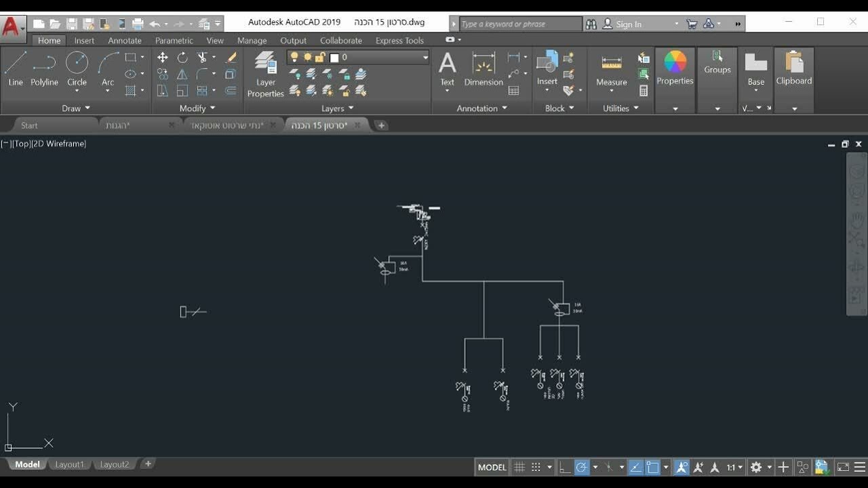The width and height of the screenshot is (868, 488).
Task: Switch to the Insert ribbon tab
Action: (84, 41)
